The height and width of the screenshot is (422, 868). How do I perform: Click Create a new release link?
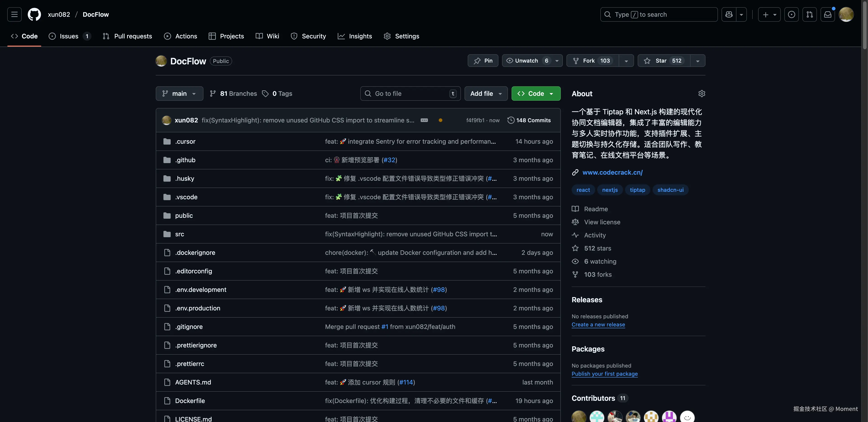pyautogui.click(x=598, y=325)
